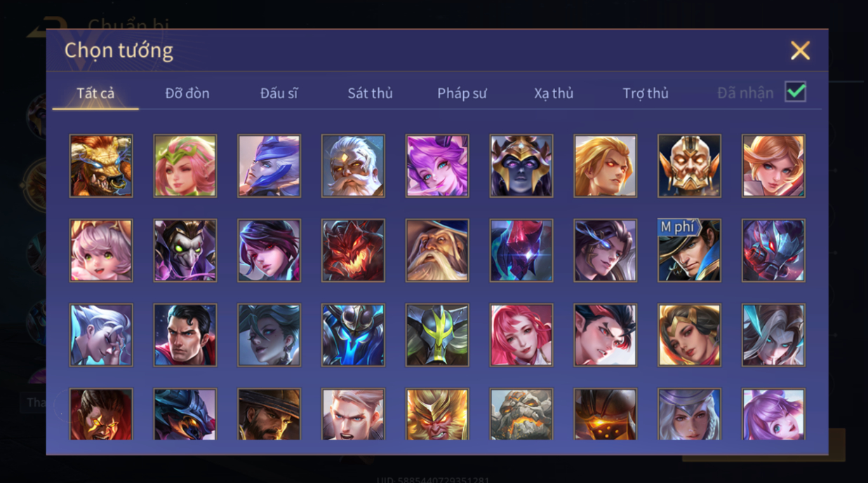Choose the white-bearded wizard hero portrait
Viewport: 868px width, 483px height.
437,250
